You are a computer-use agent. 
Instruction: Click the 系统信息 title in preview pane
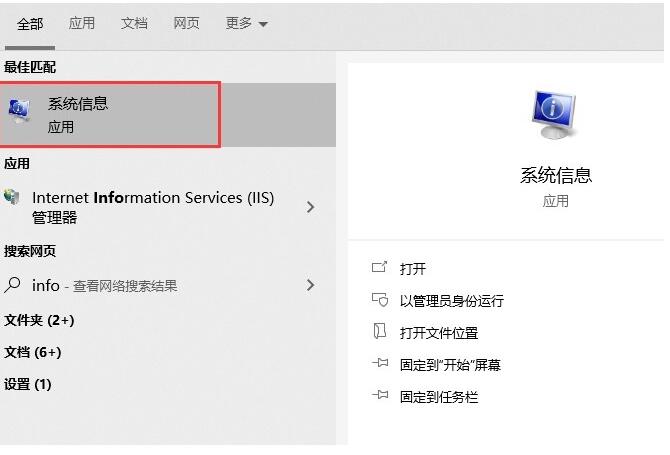[x=555, y=175]
